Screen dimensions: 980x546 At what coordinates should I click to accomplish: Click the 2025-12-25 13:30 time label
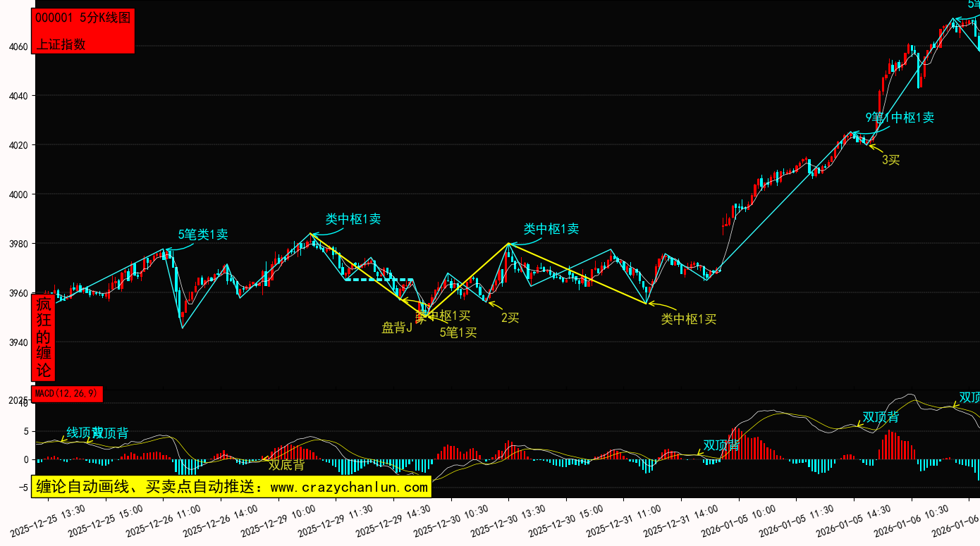tap(49, 521)
